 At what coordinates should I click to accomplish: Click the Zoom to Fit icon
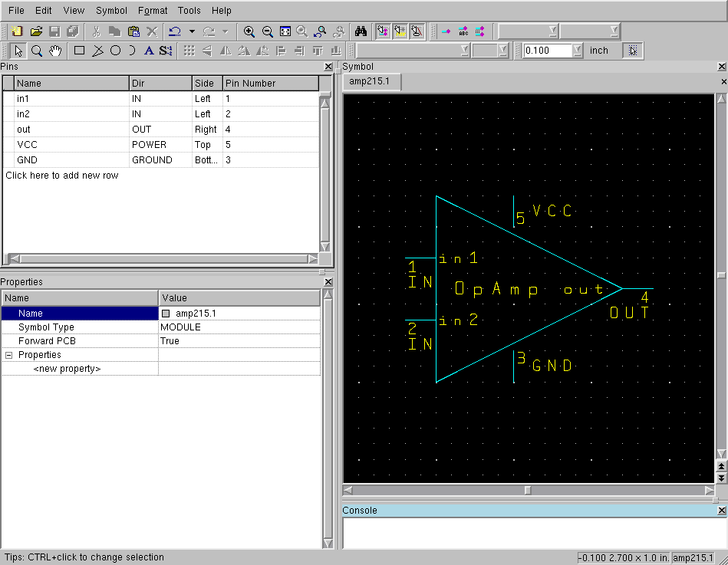click(285, 31)
